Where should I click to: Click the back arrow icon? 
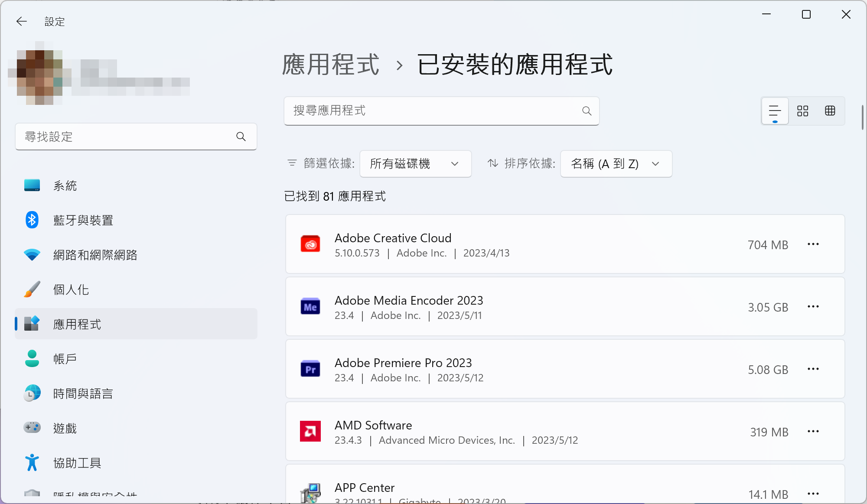[21, 21]
